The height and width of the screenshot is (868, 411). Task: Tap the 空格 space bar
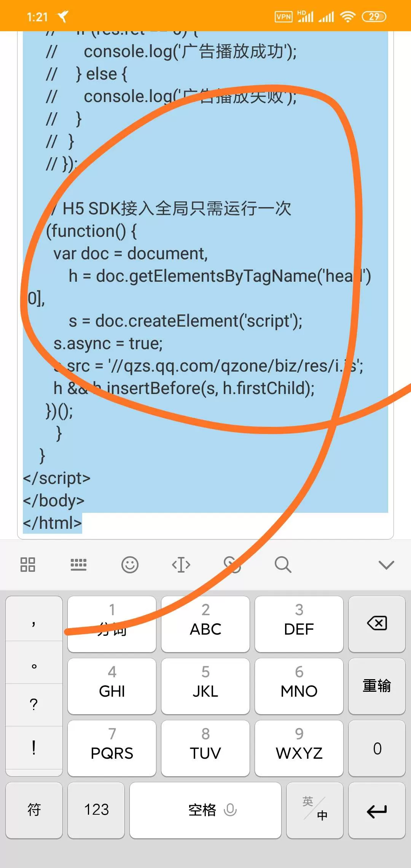205,811
